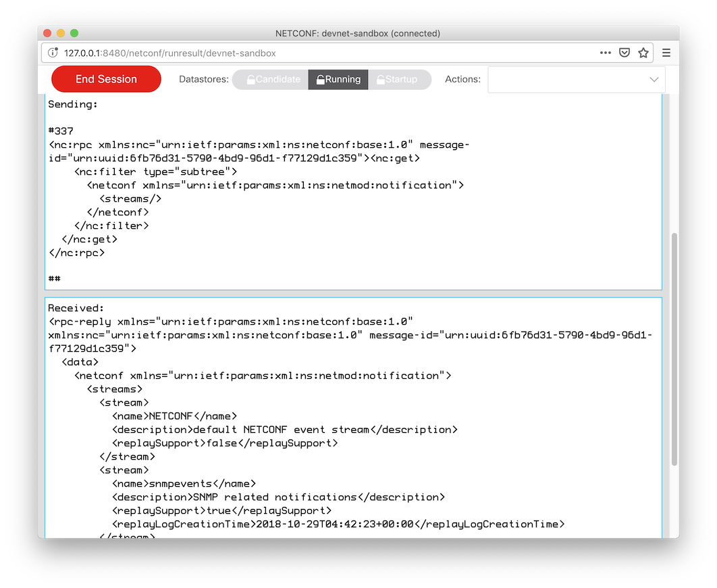Click the "Actions:" label
This screenshot has width=717, height=588.
point(462,79)
